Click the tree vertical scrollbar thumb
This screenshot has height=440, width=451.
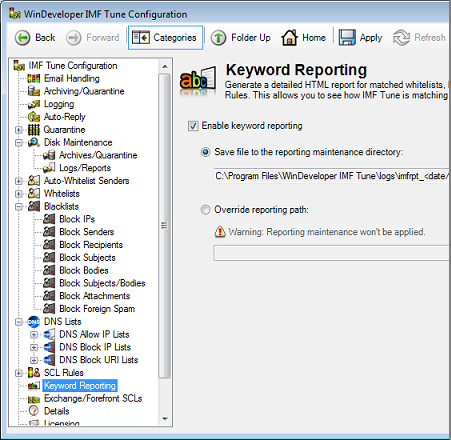164,226
